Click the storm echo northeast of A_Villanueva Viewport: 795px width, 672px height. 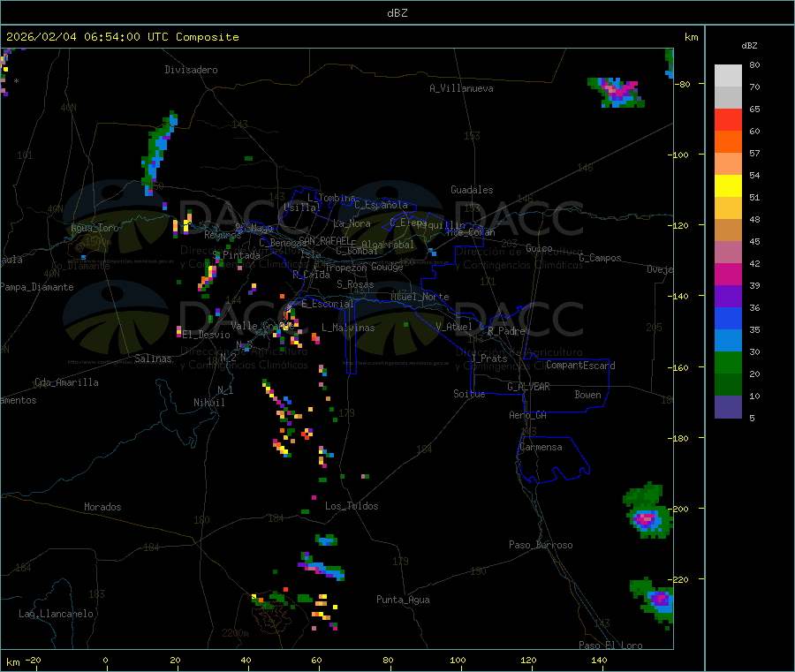tap(617, 92)
